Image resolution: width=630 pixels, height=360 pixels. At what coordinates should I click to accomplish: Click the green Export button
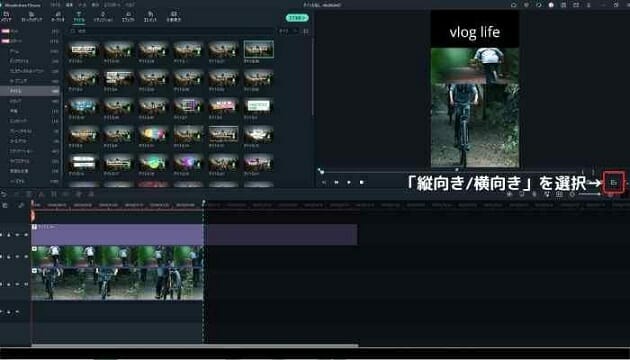(x=297, y=18)
